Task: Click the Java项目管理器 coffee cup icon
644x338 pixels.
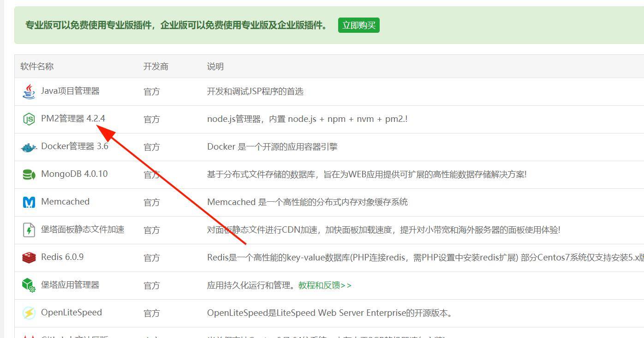Action: pyautogui.click(x=29, y=91)
